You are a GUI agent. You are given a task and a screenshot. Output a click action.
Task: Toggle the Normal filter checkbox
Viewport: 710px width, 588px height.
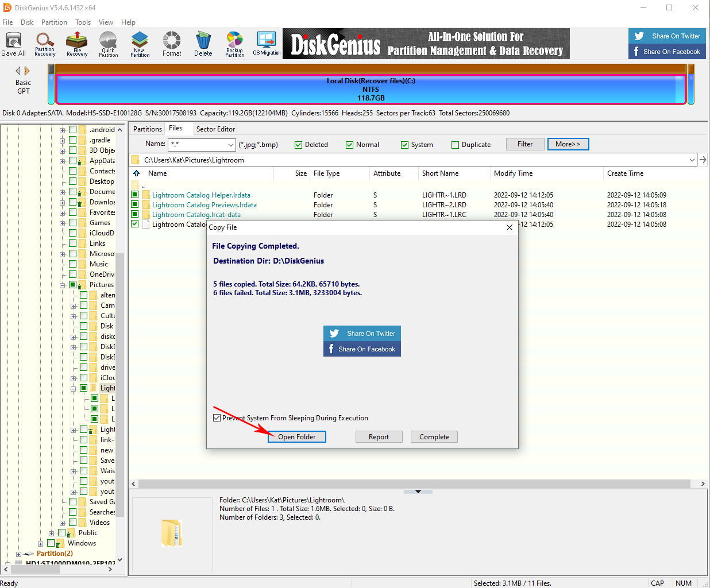(x=350, y=145)
